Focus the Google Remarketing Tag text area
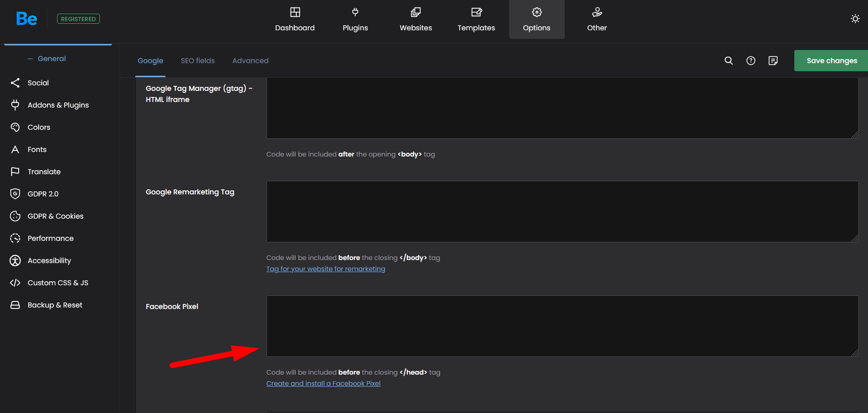The width and height of the screenshot is (868, 413). coord(562,212)
